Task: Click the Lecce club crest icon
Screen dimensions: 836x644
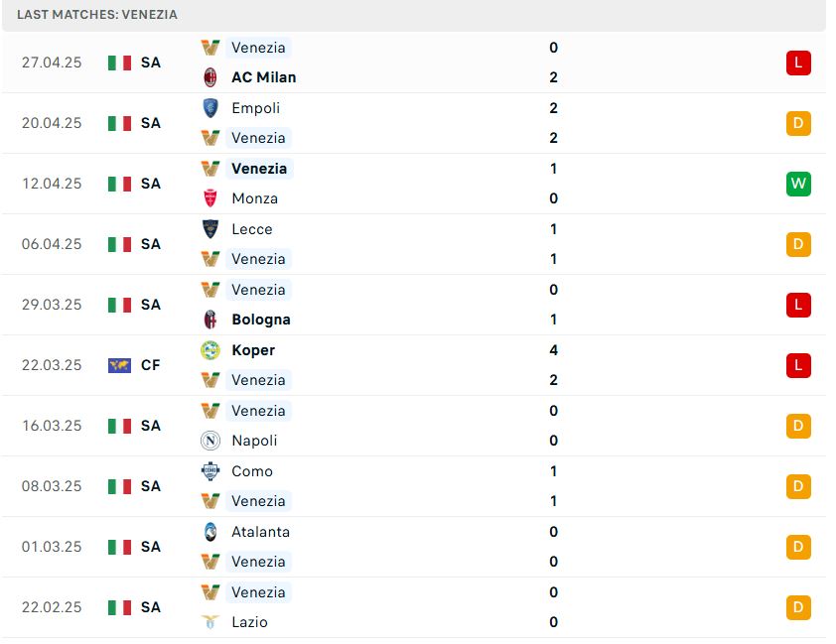Action: pyautogui.click(x=210, y=229)
